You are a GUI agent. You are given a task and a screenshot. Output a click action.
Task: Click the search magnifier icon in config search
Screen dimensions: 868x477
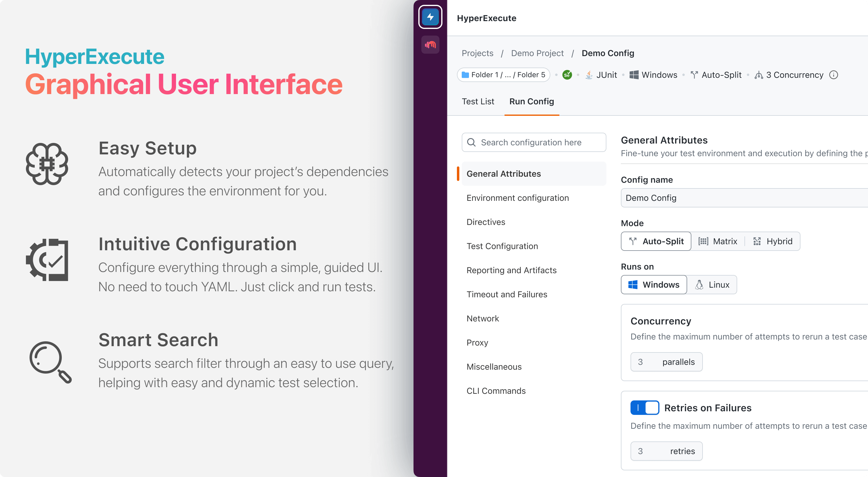pos(471,142)
